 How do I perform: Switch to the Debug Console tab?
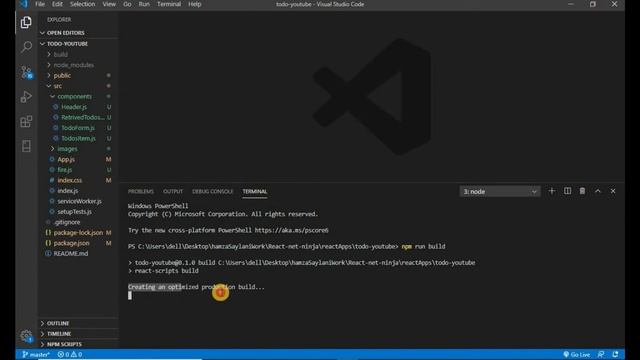(x=213, y=191)
